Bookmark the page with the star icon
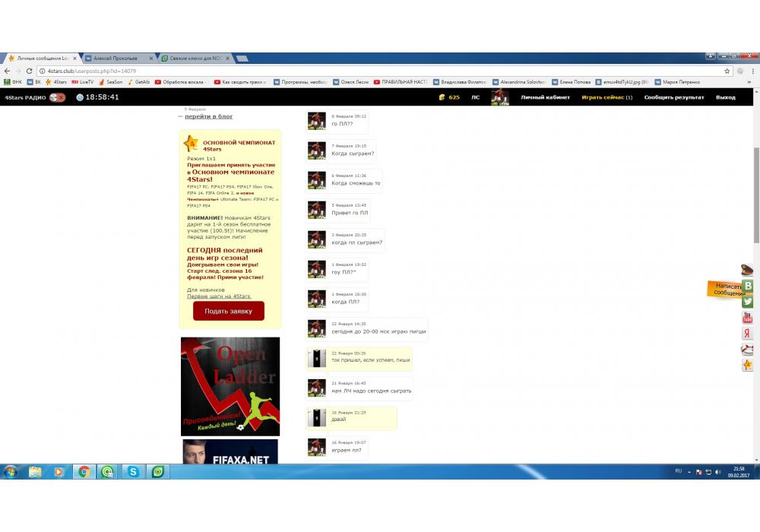Image resolution: width=760 pixels, height=532 pixels. (x=727, y=71)
